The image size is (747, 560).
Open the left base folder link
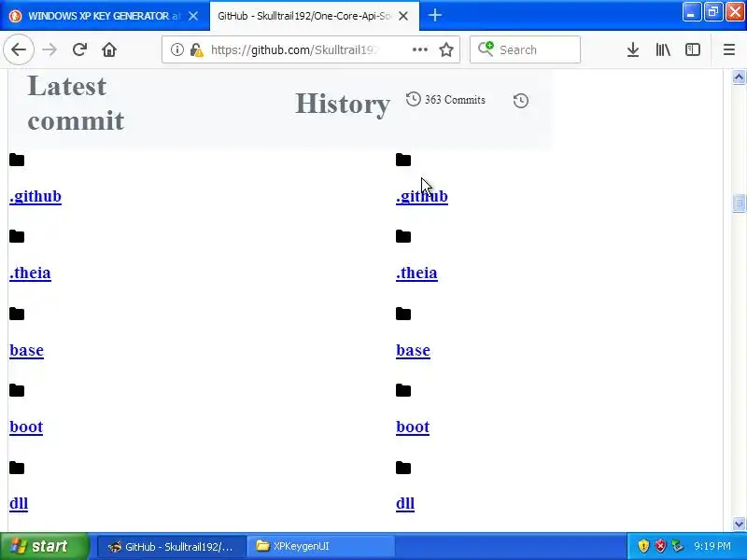click(27, 350)
